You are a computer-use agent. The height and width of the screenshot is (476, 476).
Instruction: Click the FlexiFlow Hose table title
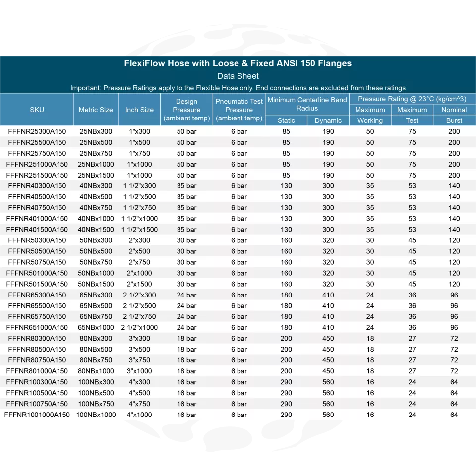(238, 63)
